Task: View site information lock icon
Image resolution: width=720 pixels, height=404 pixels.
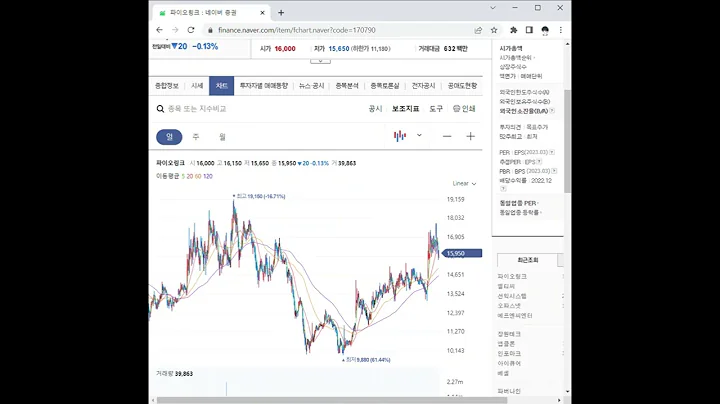Action: pyautogui.click(x=210, y=30)
